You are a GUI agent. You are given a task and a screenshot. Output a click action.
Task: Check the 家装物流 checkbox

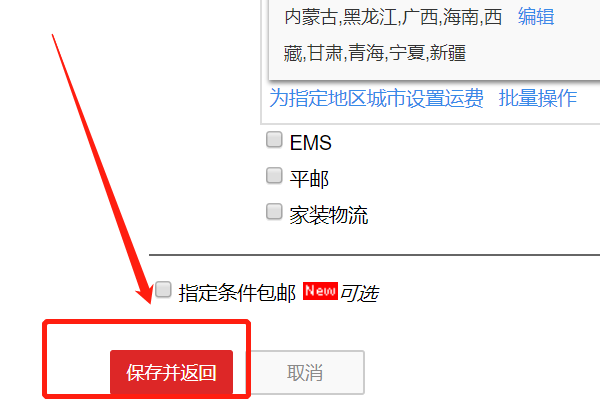tap(274, 212)
